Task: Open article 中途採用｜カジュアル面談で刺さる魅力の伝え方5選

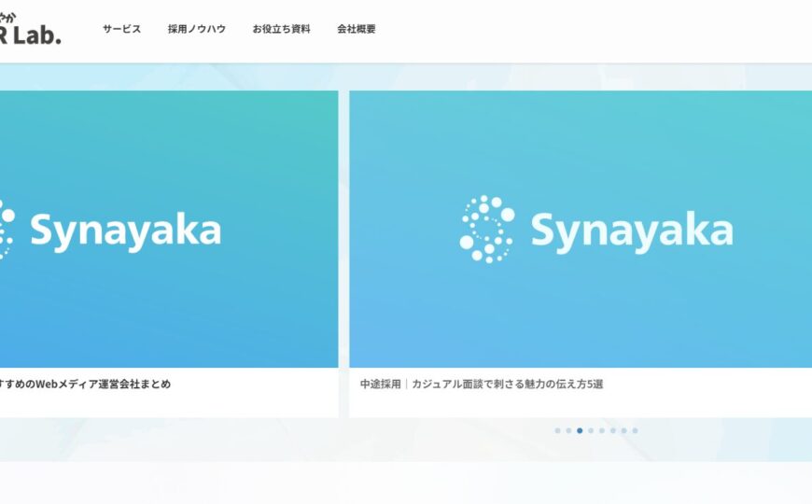Action: 482,384
